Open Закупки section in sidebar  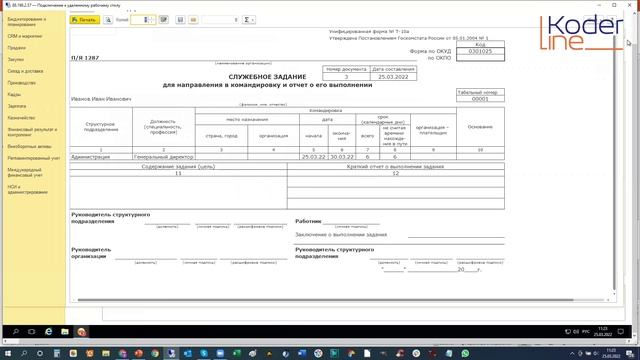point(16,60)
